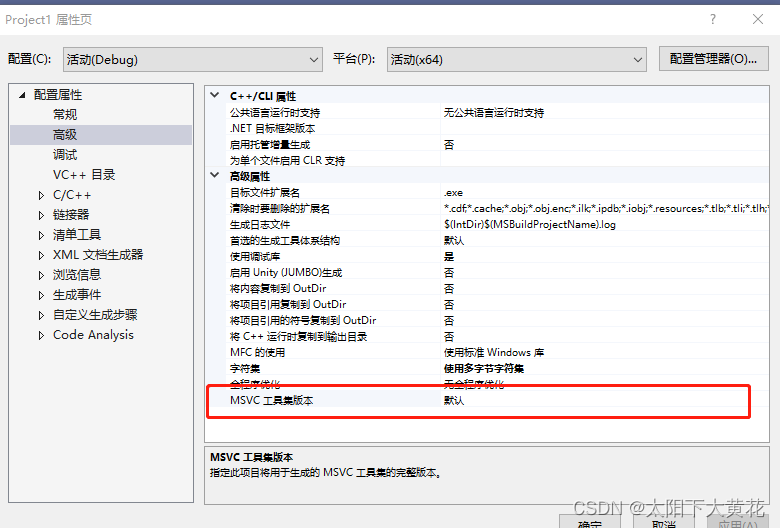The width and height of the screenshot is (780, 528).
Task: Expand the Code Analysis node arrow
Action: tap(41, 335)
